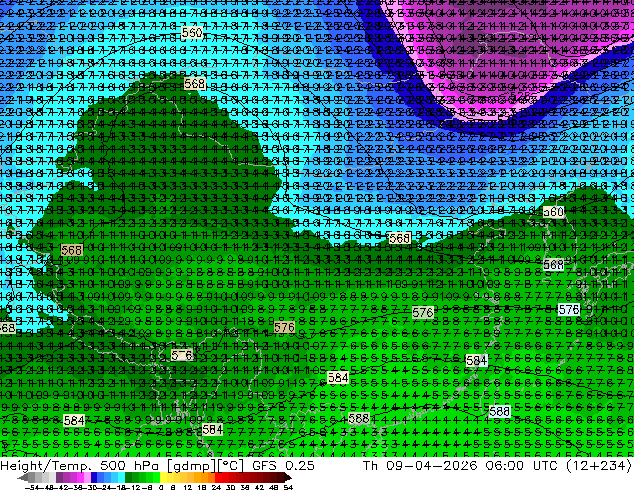Click the tan 568 label at the left coast
The image size is (634, 490).
pyautogui.click(x=72, y=250)
